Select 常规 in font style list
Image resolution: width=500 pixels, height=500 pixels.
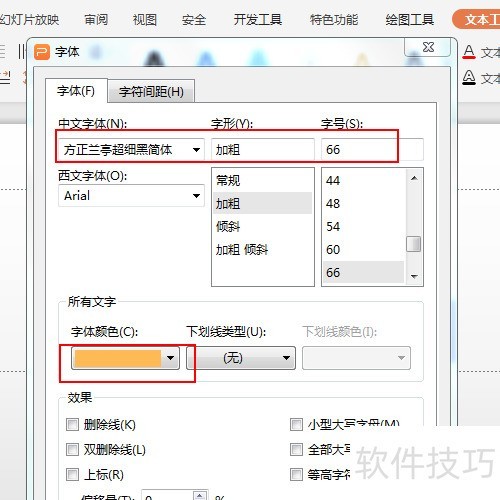tap(263, 180)
